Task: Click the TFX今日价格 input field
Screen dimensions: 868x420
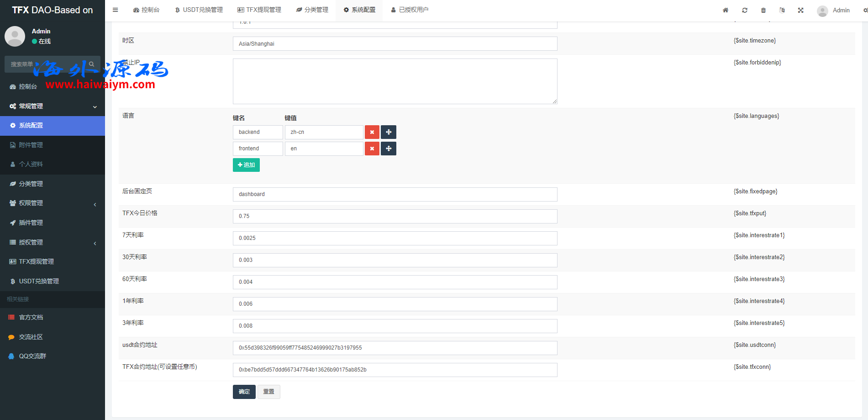Action: (x=395, y=216)
